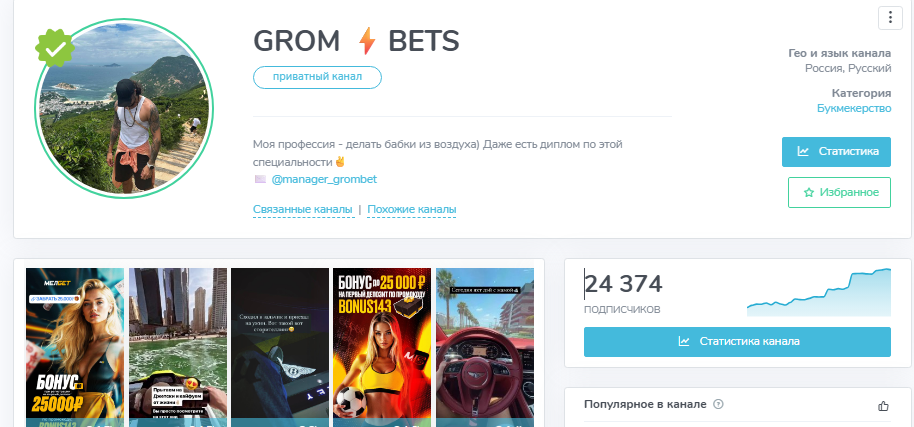This screenshot has height=427, width=914.
Task: Open Статистика канала button
Action: [737, 342]
